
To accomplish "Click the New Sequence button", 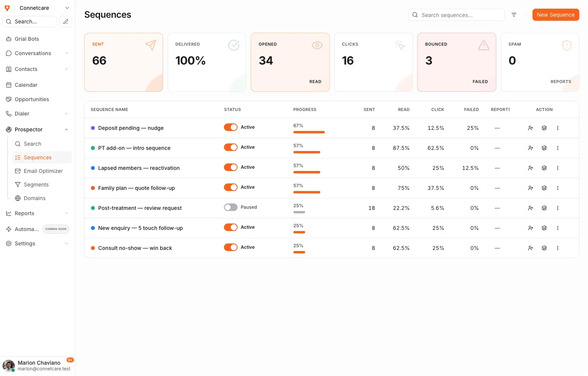I will [556, 15].
